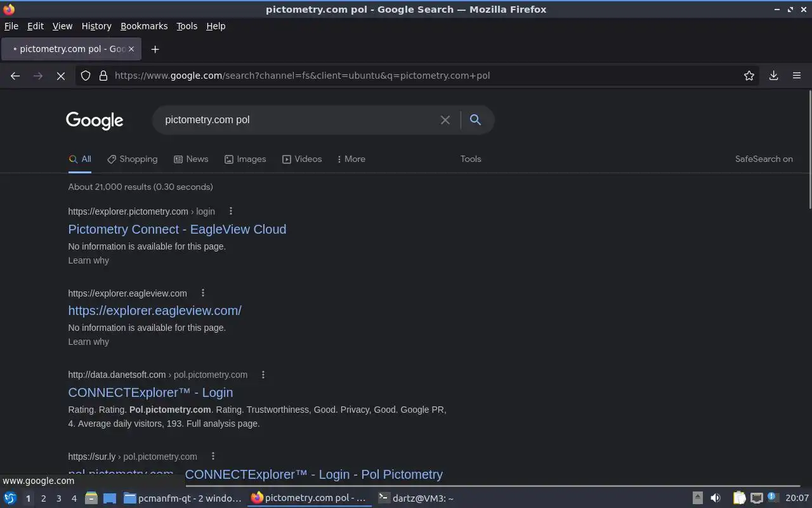Open the View menu
The width and height of the screenshot is (812, 508).
pyautogui.click(x=62, y=26)
